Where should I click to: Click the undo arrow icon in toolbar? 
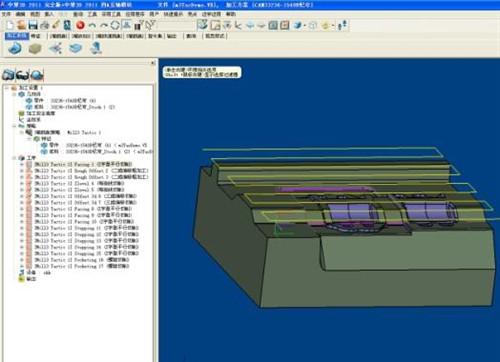coord(92,25)
